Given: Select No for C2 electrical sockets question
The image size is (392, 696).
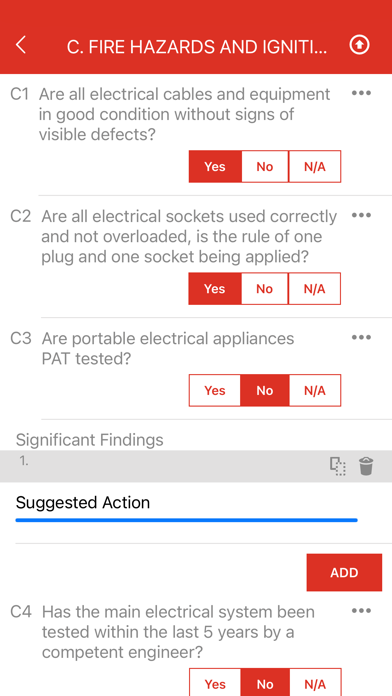Looking at the screenshot, I should point(265,289).
